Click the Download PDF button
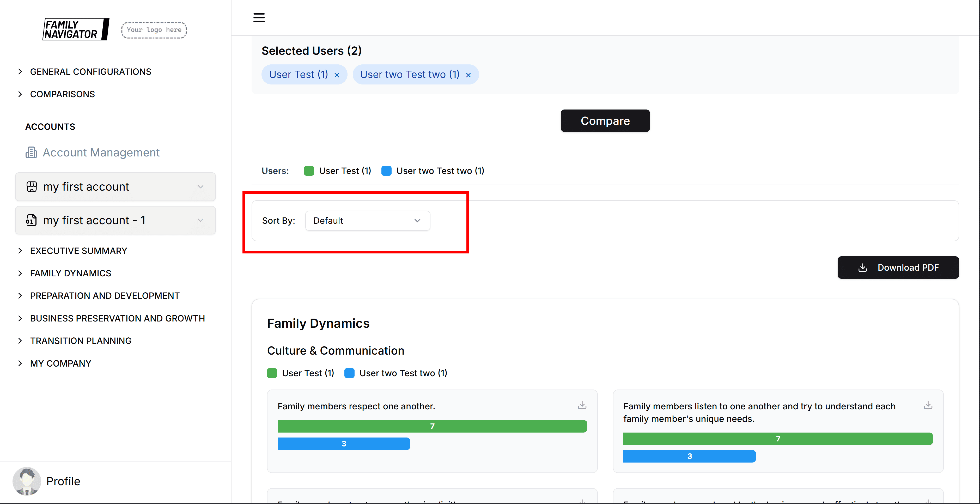980x504 pixels. (x=898, y=268)
